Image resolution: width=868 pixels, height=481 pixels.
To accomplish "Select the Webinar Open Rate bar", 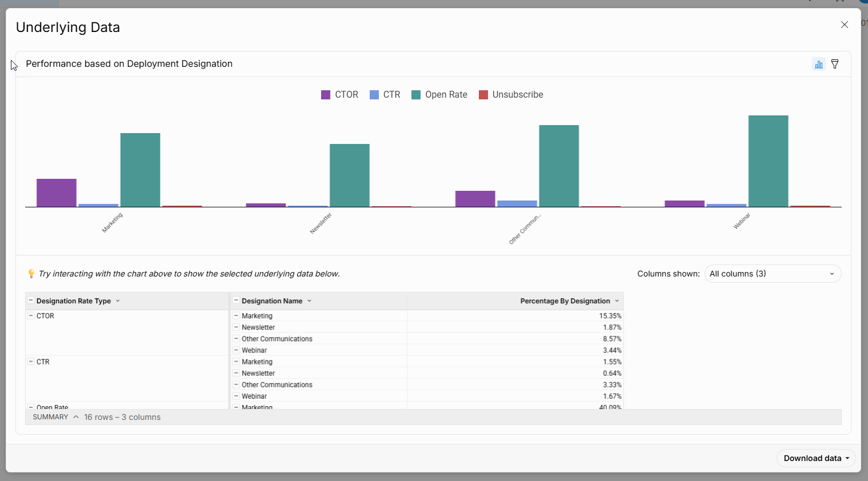I will point(768,161).
